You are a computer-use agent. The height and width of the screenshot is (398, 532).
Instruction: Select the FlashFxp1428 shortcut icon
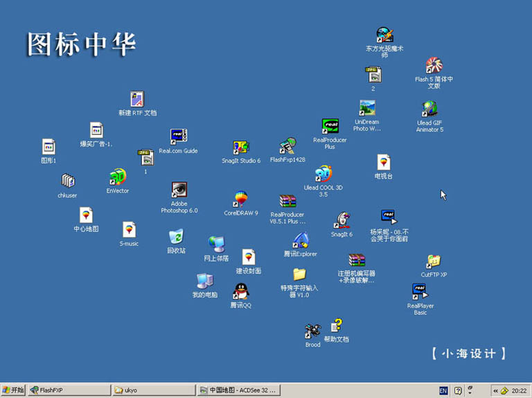pos(287,146)
